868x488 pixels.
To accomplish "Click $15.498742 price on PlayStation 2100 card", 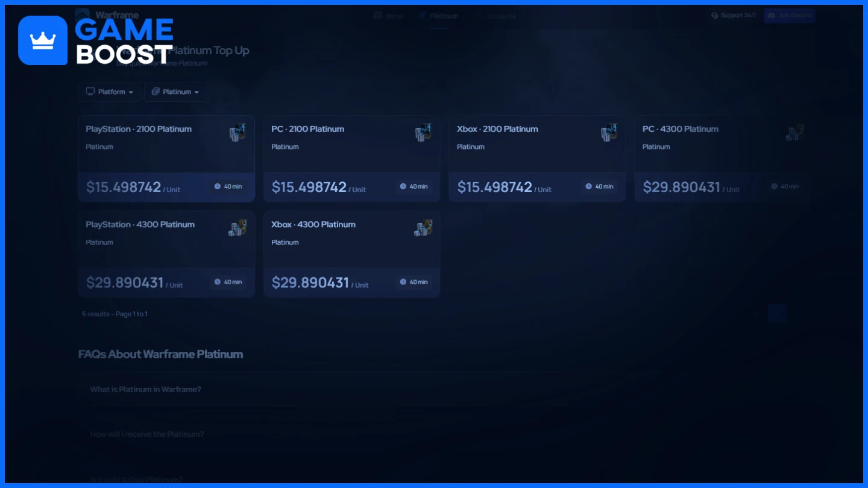I will click(124, 187).
